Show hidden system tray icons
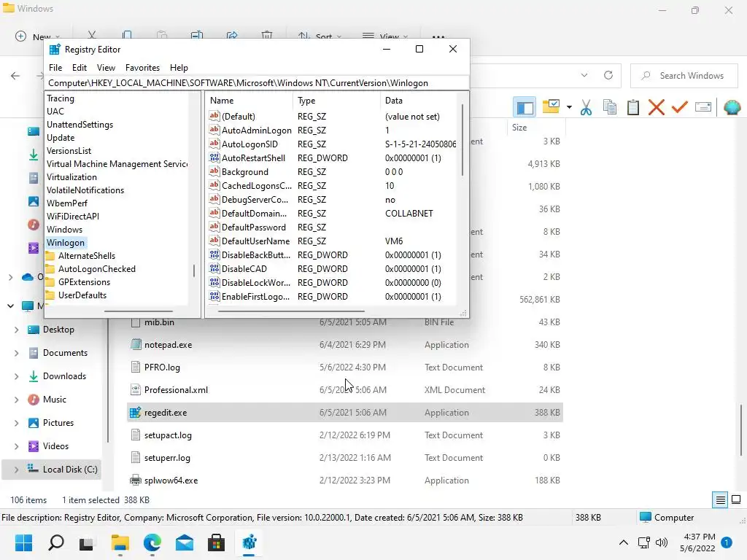This screenshot has width=747, height=560. (x=623, y=542)
